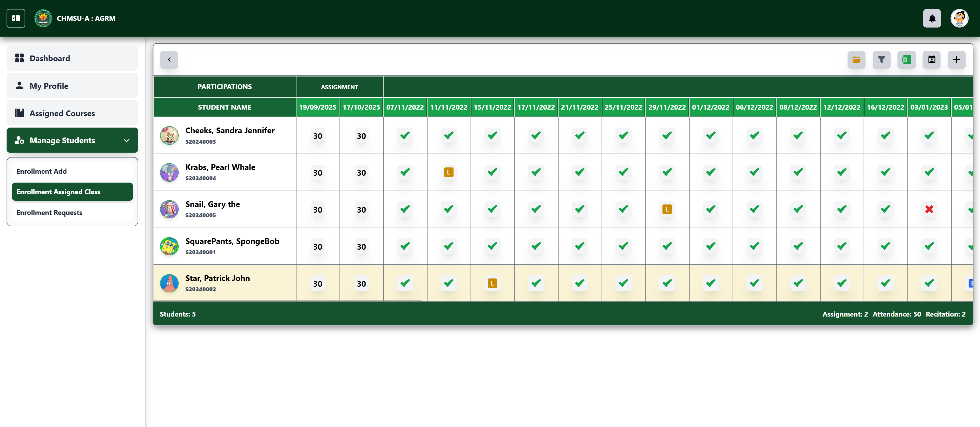The image size is (980, 427).
Task: Click the CHMSU school logo
Action: pos(43,18)
